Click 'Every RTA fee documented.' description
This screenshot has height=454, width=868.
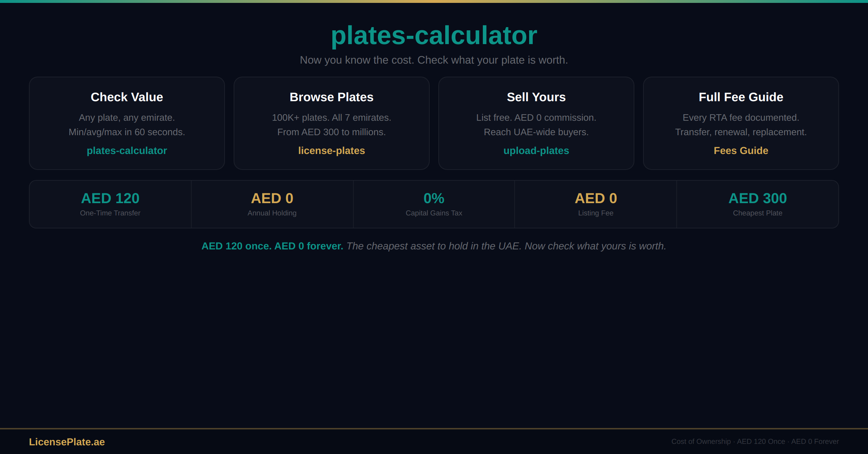pyautogui.click(x=741, y=118)
